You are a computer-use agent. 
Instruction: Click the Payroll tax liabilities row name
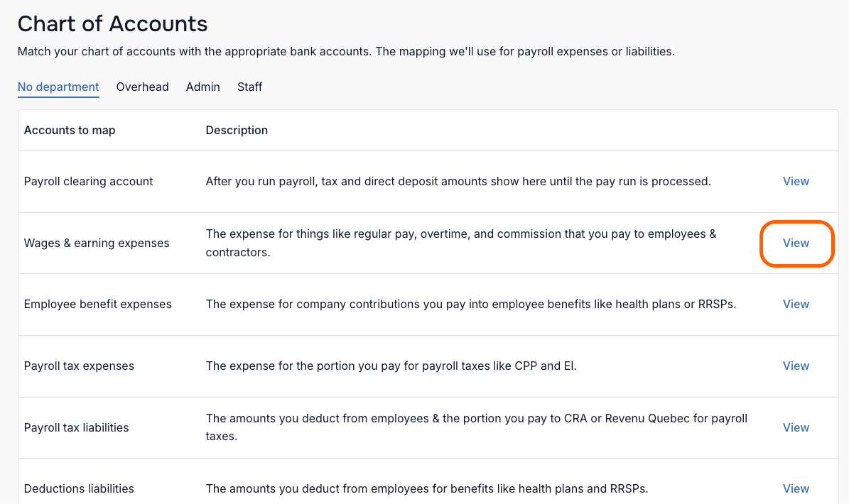click(x=76, y=427)
